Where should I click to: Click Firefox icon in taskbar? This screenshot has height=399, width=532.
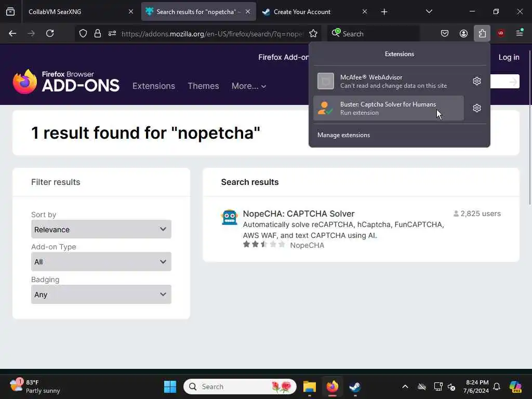tap(332, 387)
